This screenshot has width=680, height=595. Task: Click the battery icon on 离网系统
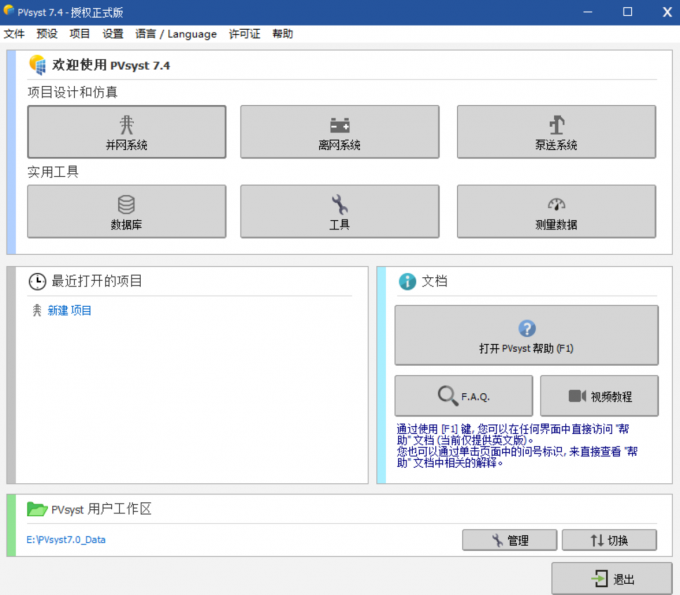coord(340,125)
